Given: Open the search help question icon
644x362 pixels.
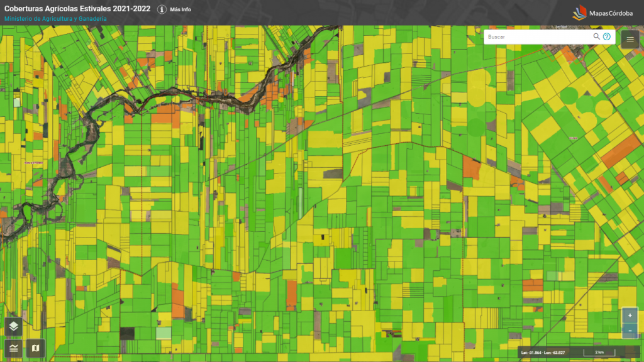Looking at the screenshot, I should pos(607,36).
